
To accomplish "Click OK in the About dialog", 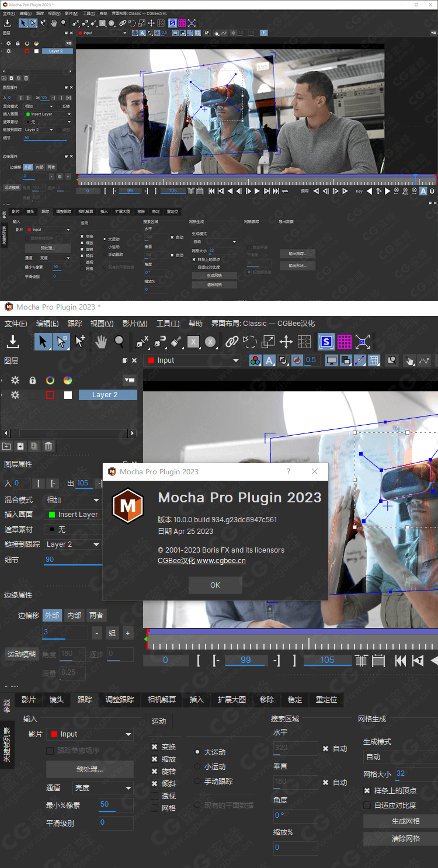I will tap(215, 585).
